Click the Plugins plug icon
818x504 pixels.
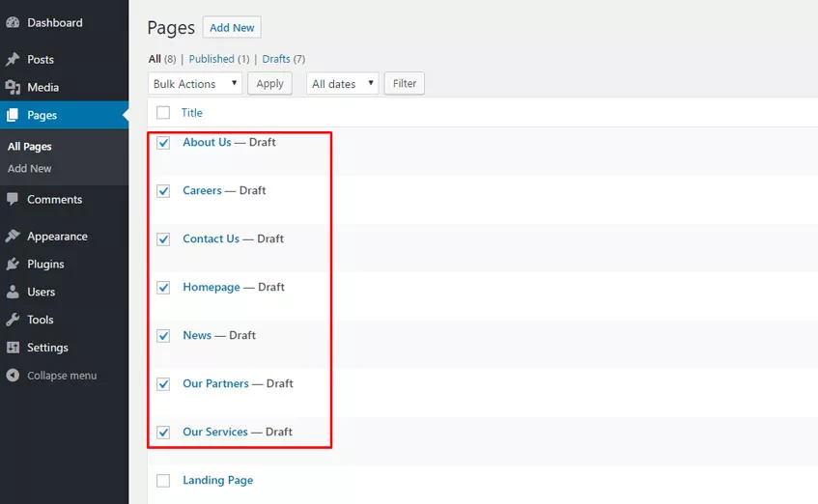(x=13, y=264)
